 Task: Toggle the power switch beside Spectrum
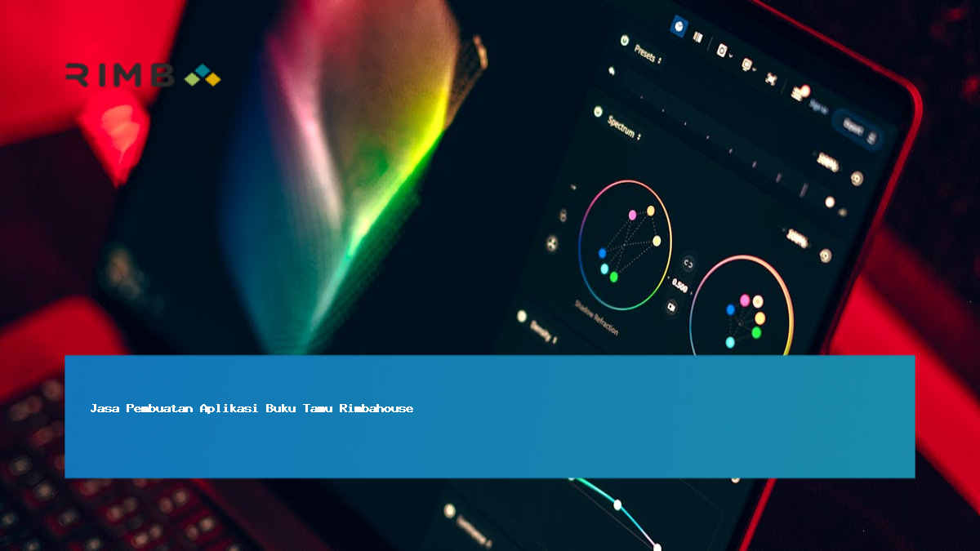(x=598, y=111)
